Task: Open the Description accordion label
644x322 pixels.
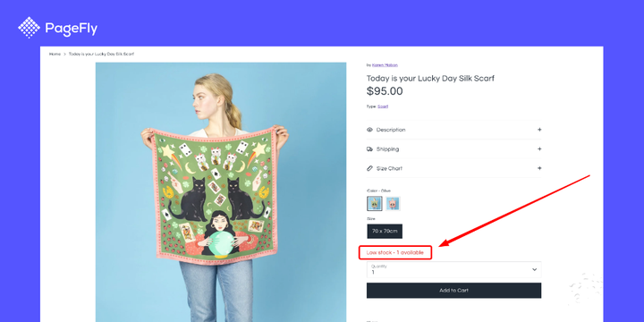Action: pos(391,130)
